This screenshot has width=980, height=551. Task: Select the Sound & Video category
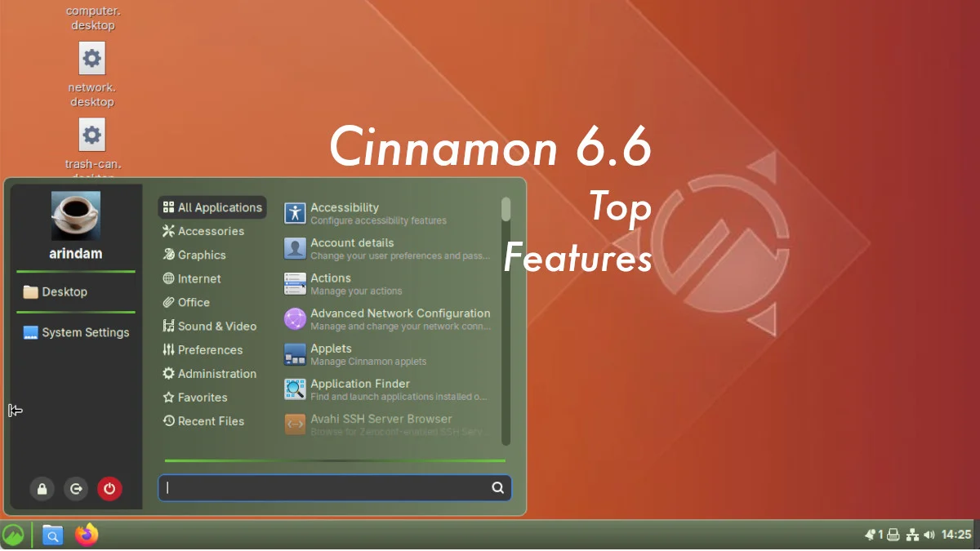click(x=216, y=326)
